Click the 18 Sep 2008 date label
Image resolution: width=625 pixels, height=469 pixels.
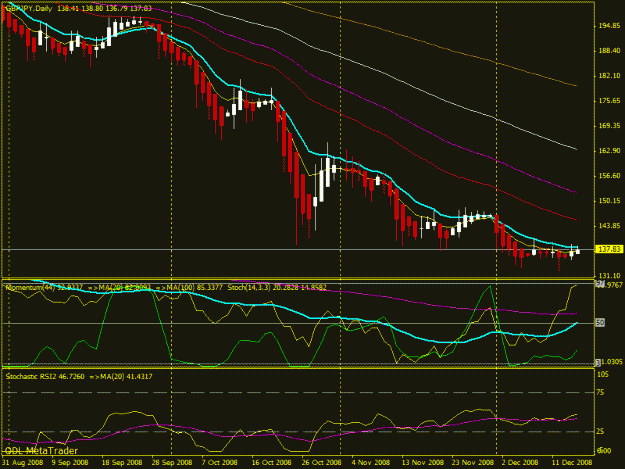[122, 463]
